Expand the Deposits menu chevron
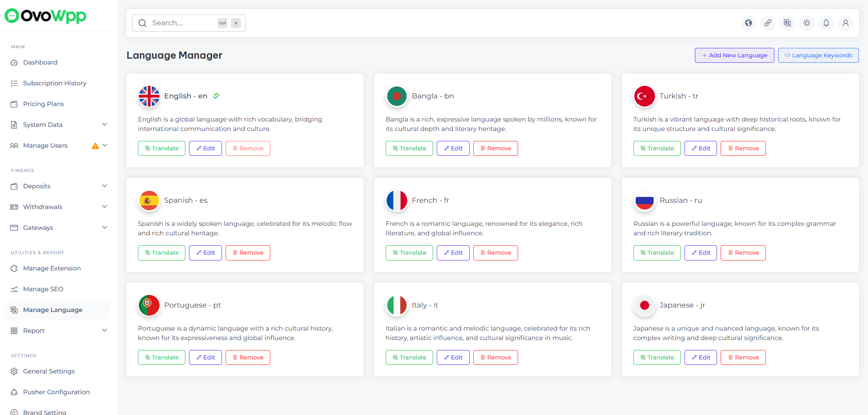 coord(104,186)
